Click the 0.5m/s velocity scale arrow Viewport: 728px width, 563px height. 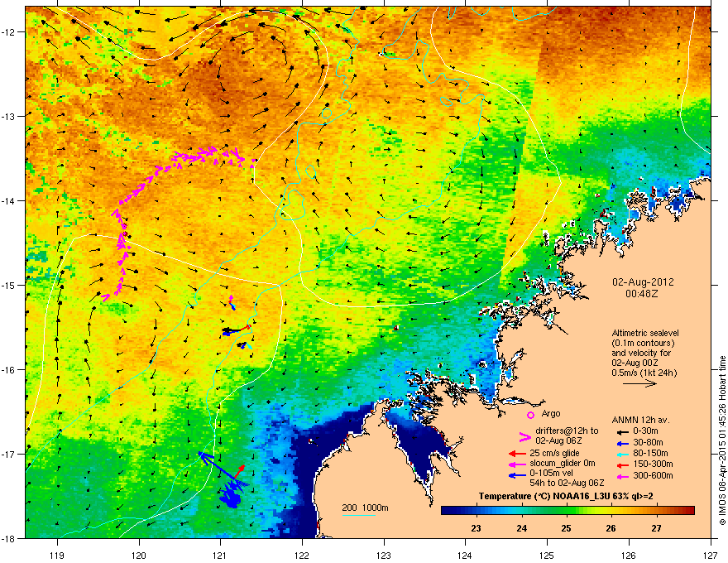tap(639, 383)
